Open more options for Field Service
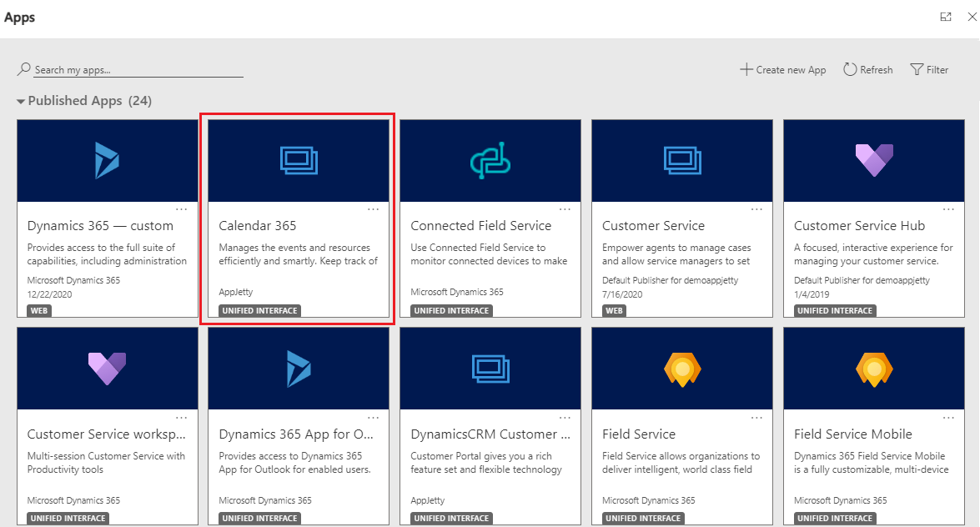980x527 pixels. 756,418
